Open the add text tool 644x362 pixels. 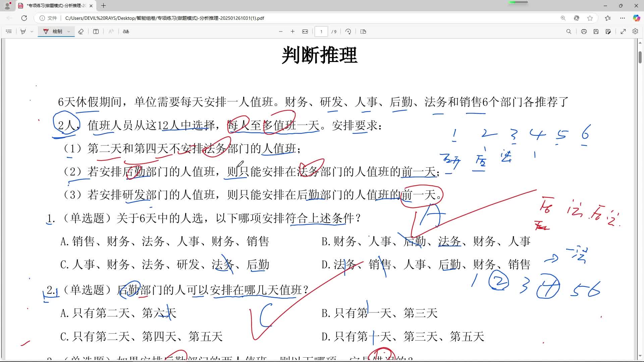[x=96, y=31]
